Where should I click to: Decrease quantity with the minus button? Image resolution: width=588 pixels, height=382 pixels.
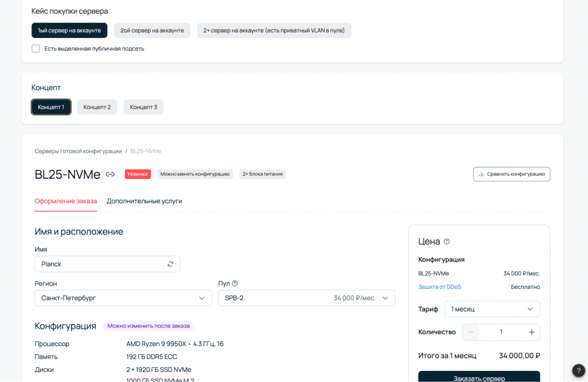(471, 332)
